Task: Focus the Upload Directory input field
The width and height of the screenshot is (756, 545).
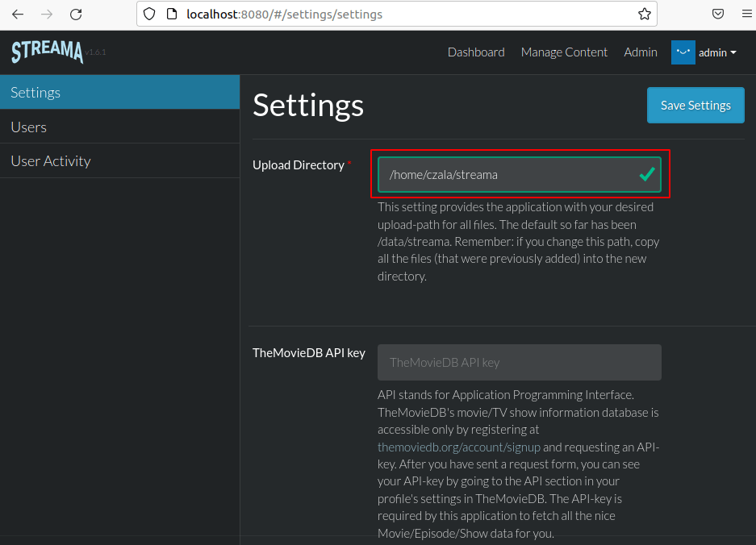Action: click(520, 174)
